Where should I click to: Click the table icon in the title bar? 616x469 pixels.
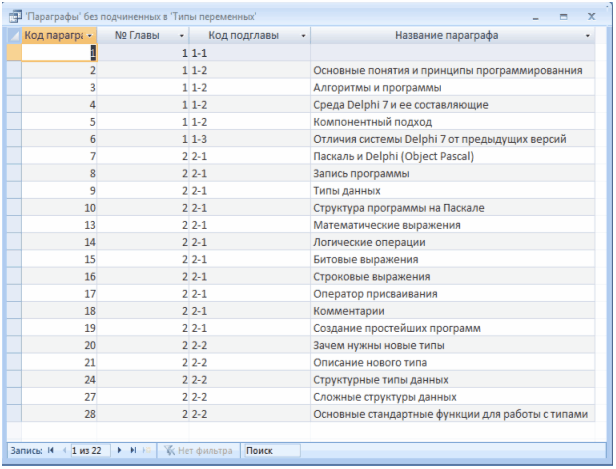pyautogui.click(x=16, y=17)
